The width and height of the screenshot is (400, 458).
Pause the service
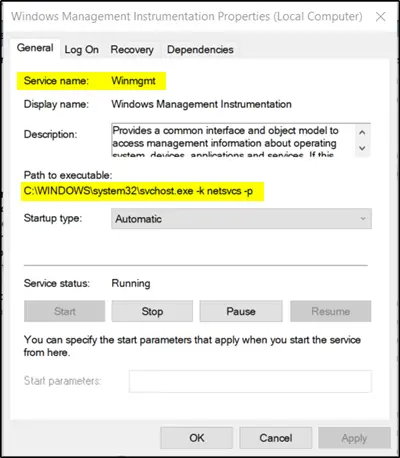coord(241,311)
